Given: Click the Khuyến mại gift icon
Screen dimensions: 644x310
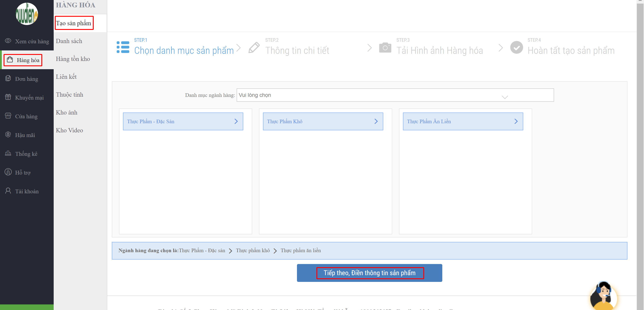Looking at the screenshot, I should (x=8, y=97).
